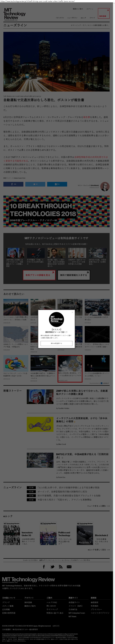Open ニューズライン in the top navigation
Image resolution: width=115 pixels, height=644 pixels.
point(72,18)
